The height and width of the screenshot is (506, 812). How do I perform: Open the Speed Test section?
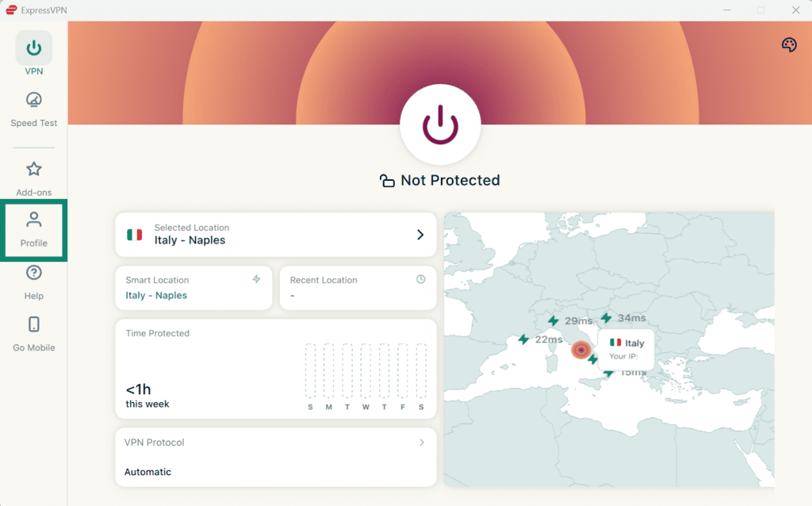pos(33,109)
